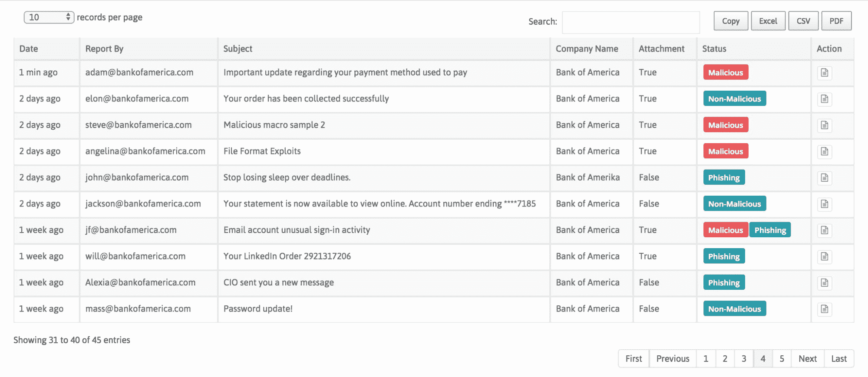Select subject 'CIO sent you a new message'

(x=278, y=282)
